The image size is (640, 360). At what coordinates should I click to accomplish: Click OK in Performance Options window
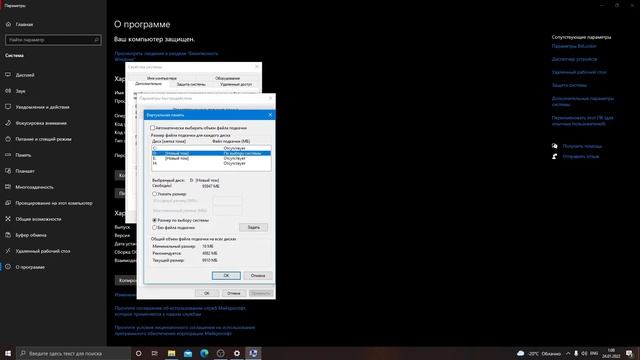coord(207,293)
